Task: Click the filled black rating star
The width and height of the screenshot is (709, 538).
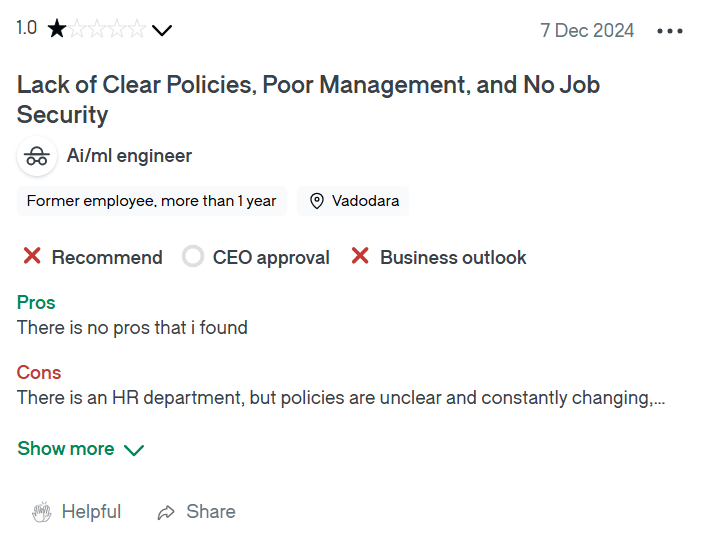Action: point(57,29)
